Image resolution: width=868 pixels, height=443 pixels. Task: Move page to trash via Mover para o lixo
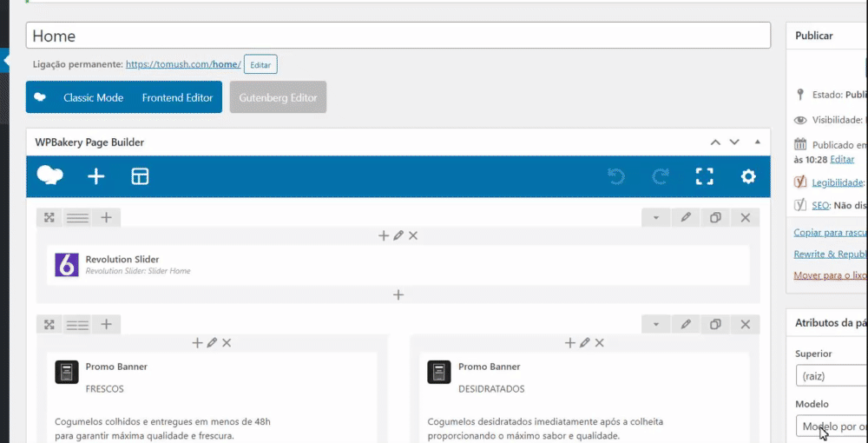[831, 275]
